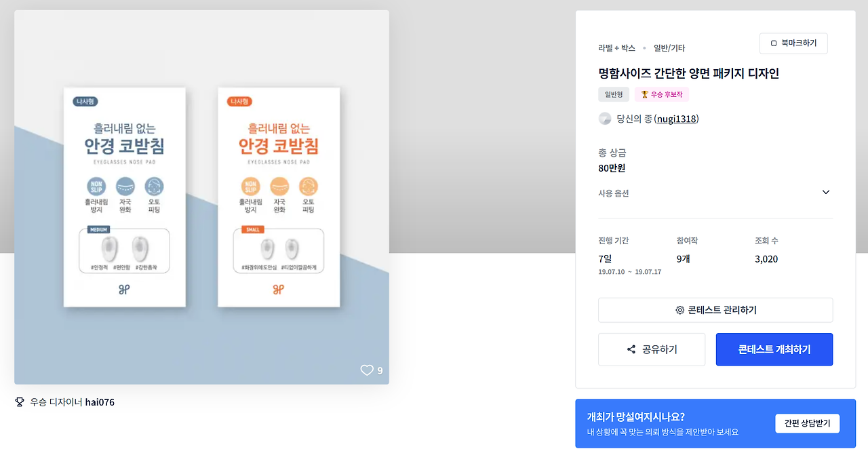Click the designer avatar next to 당신의 종

pos(605,119)
